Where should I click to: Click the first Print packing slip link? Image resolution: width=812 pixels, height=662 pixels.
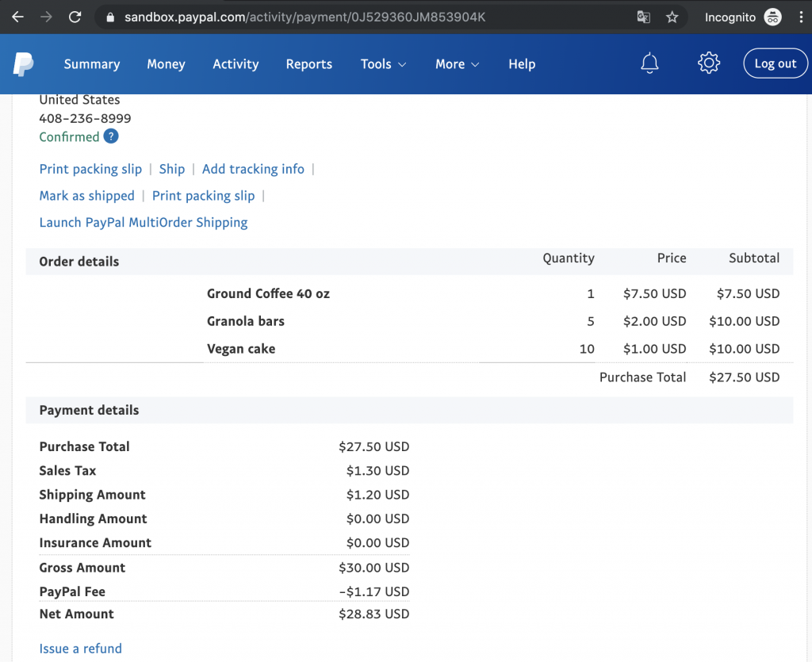90,169
